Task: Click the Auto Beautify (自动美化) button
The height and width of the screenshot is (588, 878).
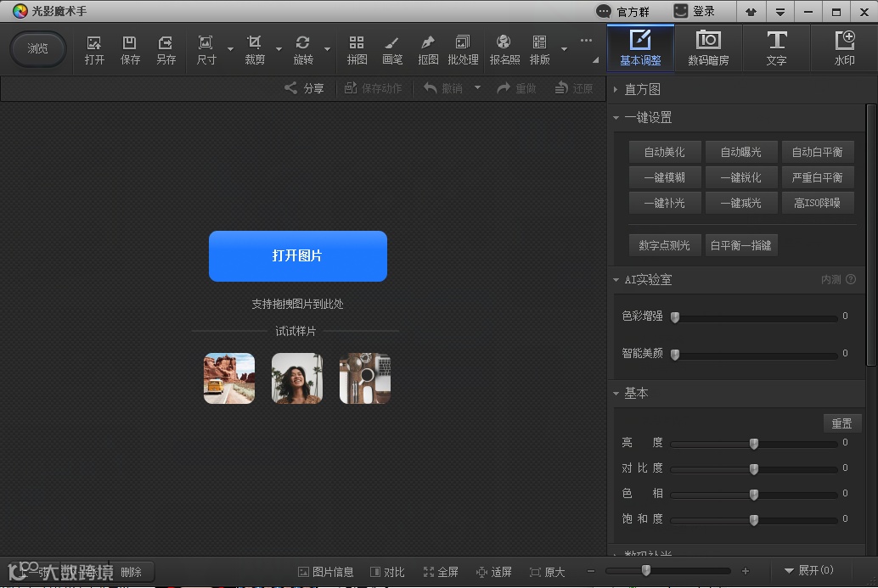Action: [x=664, y=152]
